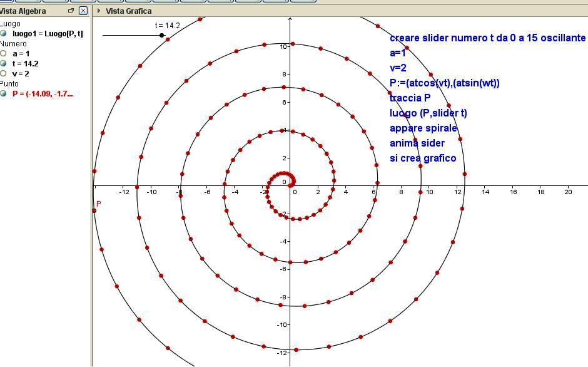Select the blue text 'anima sider'

click(x=417, y=143)
